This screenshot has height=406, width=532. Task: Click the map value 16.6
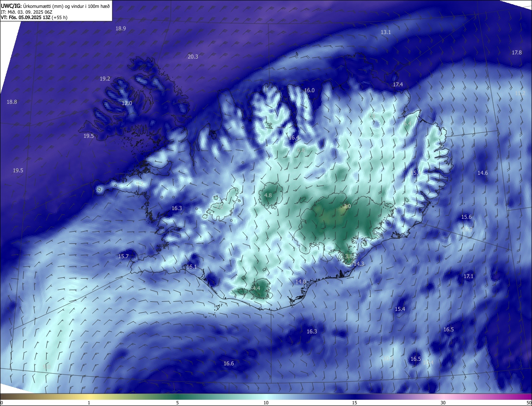point(229,363)
